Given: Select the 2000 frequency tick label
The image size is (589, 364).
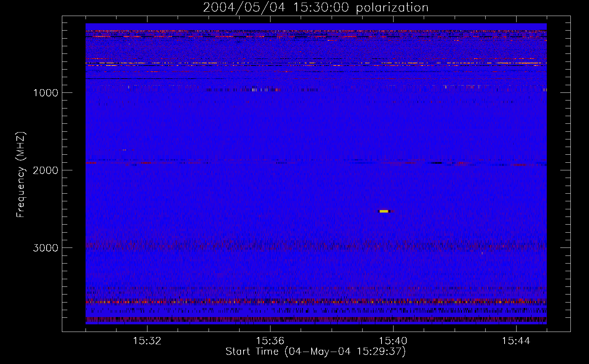Looking at the screenshot, I should [x=46, y=170].
